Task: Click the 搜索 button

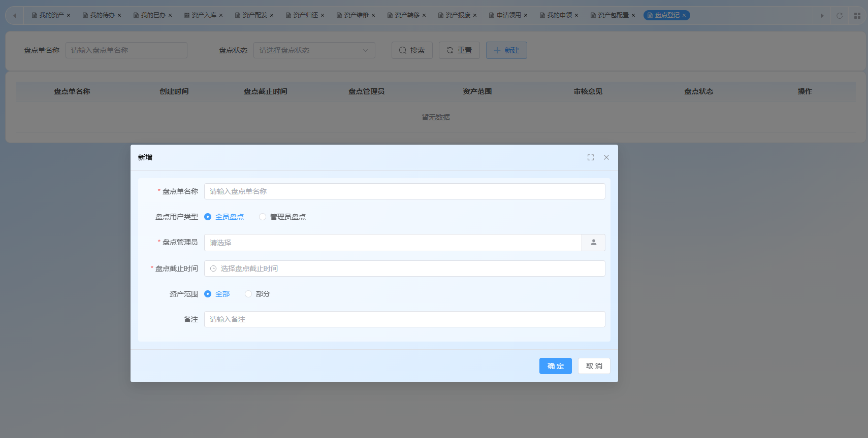Action: 412,50
